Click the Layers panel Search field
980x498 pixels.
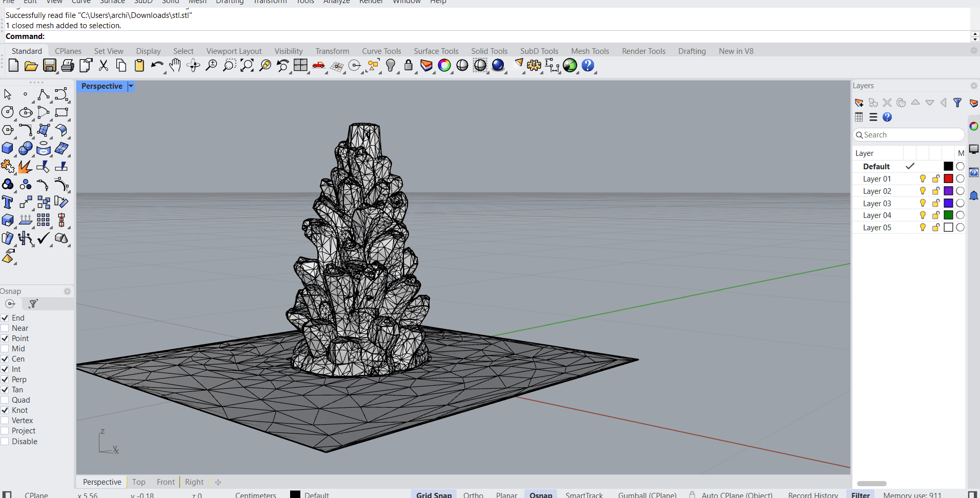pos(912,135)
